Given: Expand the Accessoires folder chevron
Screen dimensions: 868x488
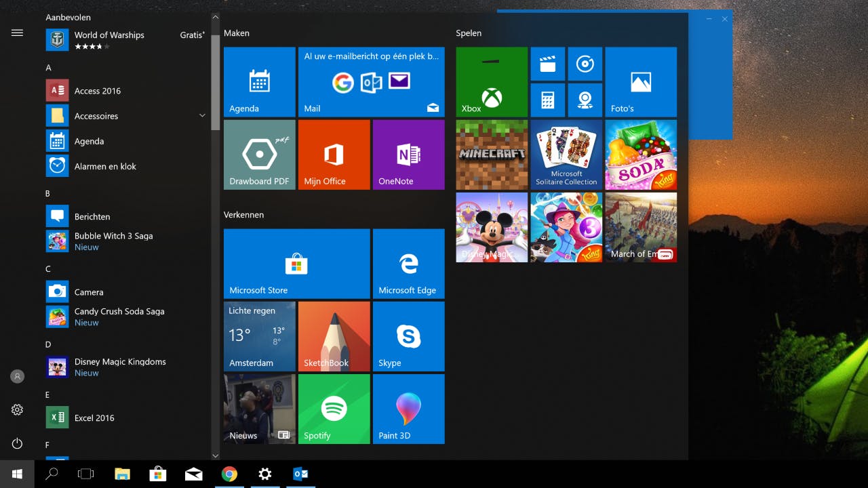Looking at the screenshot, I should pyautogui.click(x=202, y=116).
